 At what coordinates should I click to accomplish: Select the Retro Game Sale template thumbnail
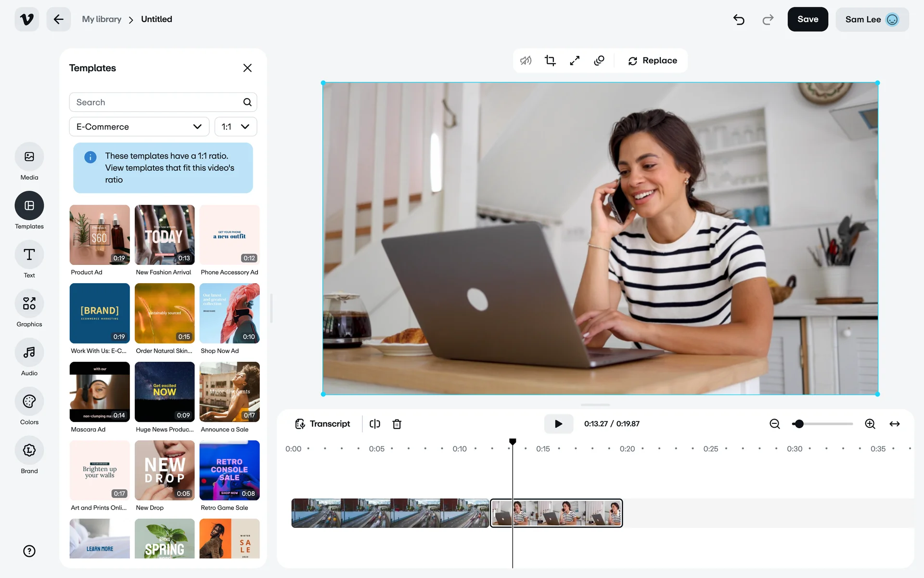click(x=230, y=470)
